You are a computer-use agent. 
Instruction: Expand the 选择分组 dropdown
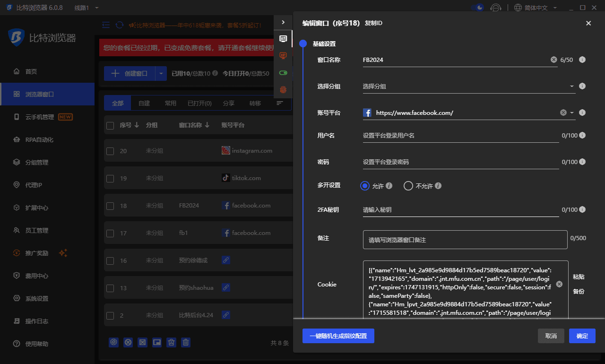(572, 87)
